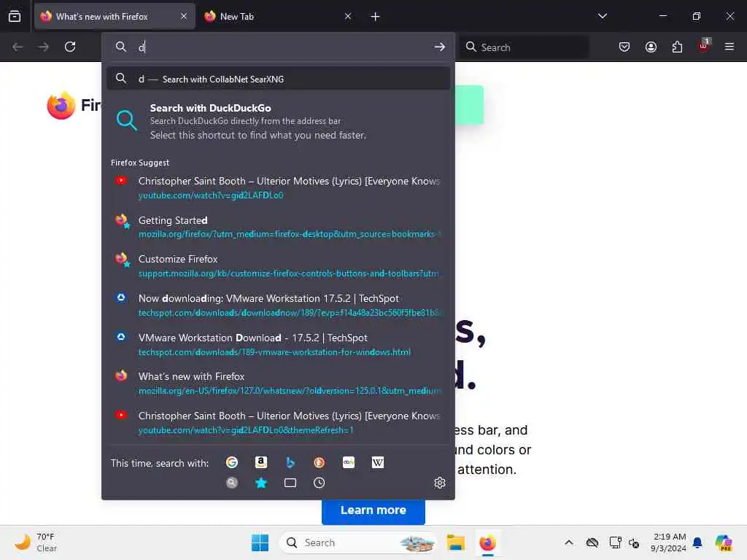Open YouTube suggestion ending with themeRefresh=1
The image size is (747, 560).
point(278,422)
